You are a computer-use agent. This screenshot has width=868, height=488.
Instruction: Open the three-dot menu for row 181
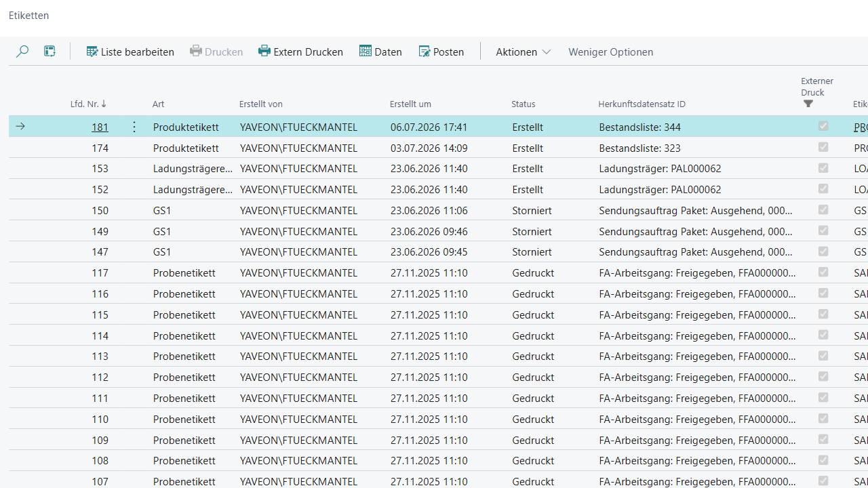134,127
